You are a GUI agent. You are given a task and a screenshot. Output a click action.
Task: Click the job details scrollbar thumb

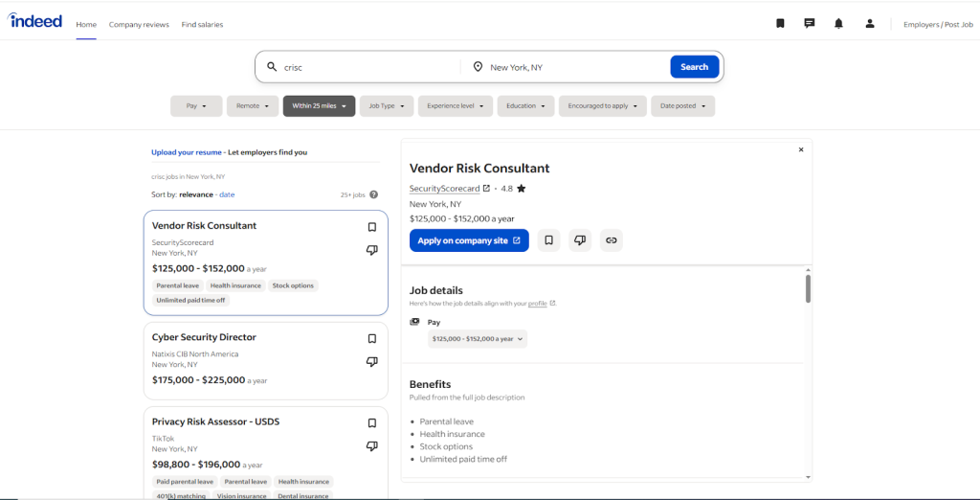click(808, 288)
